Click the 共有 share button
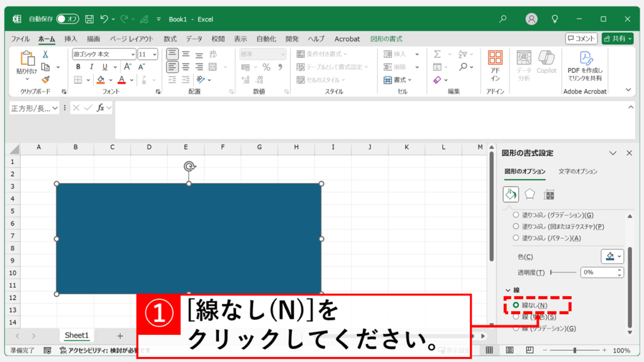 click(x=617, y=39)
